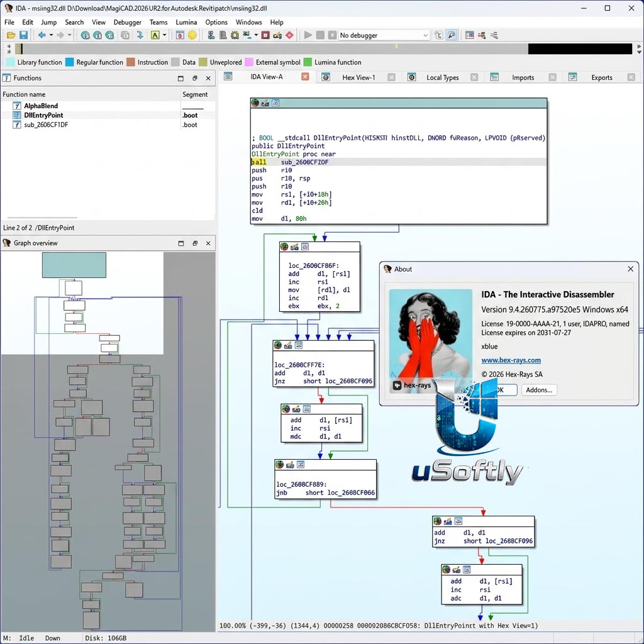Click the Regular function blue color swatch

69,62
